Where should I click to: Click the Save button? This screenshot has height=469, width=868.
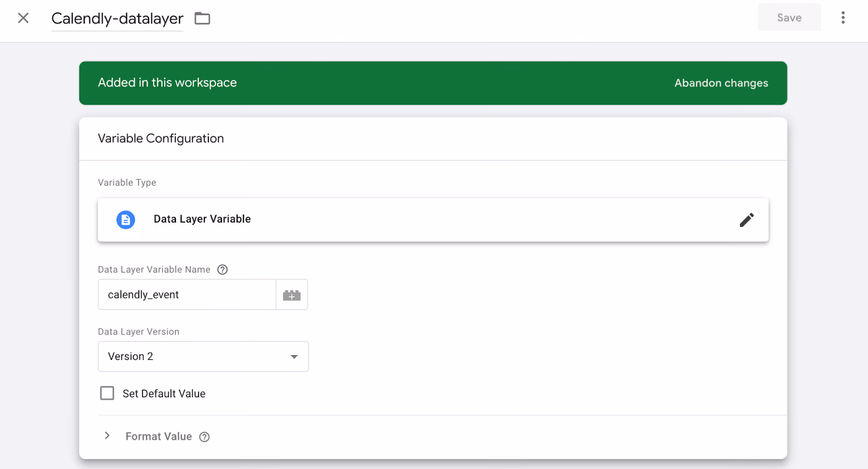pos(789,17)
